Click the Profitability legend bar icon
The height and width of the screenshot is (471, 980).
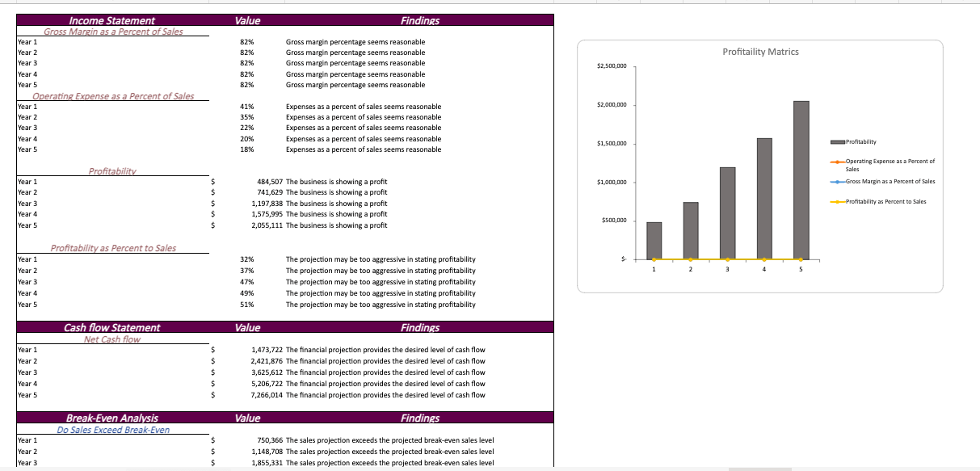(x=837, y=142)
